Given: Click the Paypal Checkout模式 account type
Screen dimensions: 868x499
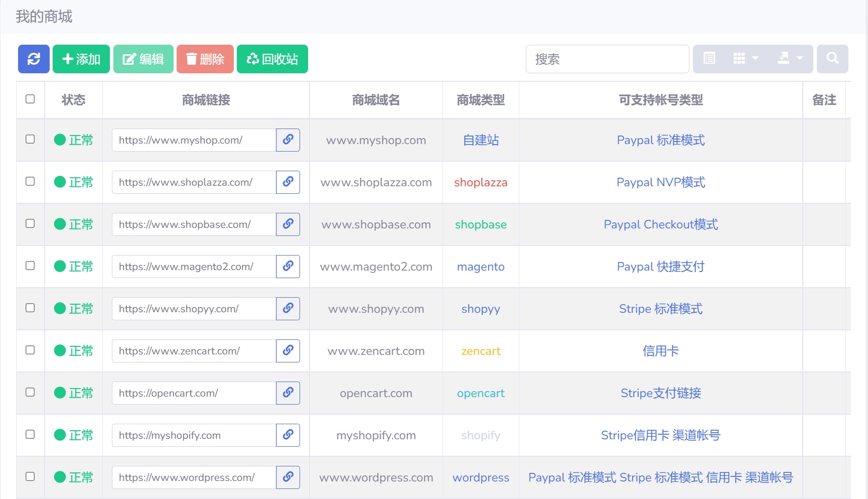Looking at the screenshot, I should pyautogui.click(x=661, y=224).
